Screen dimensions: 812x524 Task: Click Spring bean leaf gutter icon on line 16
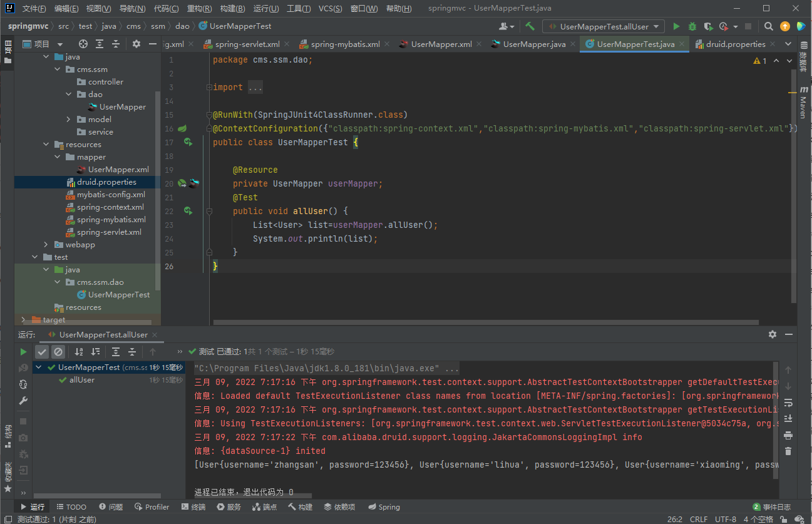(182, 128)
